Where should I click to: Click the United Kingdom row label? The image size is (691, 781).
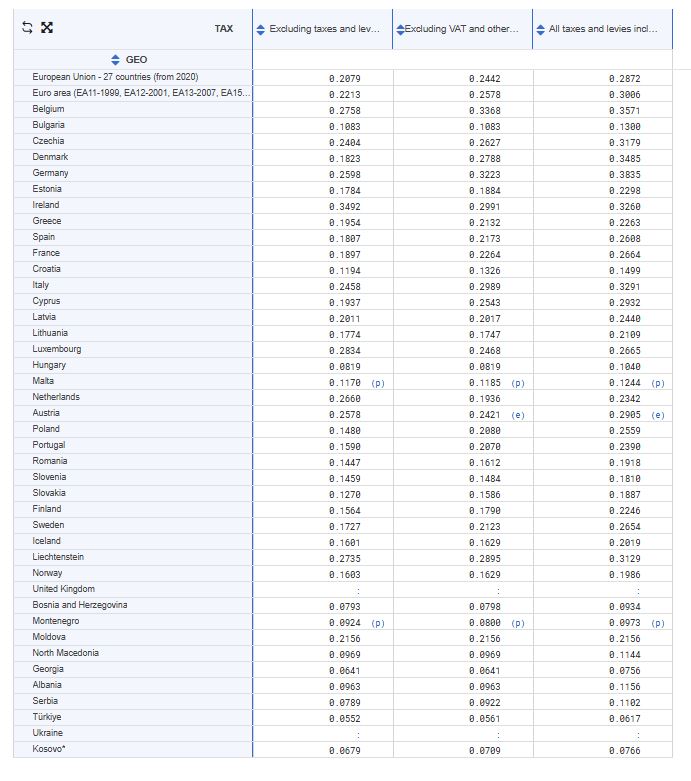tap(63, 589)
